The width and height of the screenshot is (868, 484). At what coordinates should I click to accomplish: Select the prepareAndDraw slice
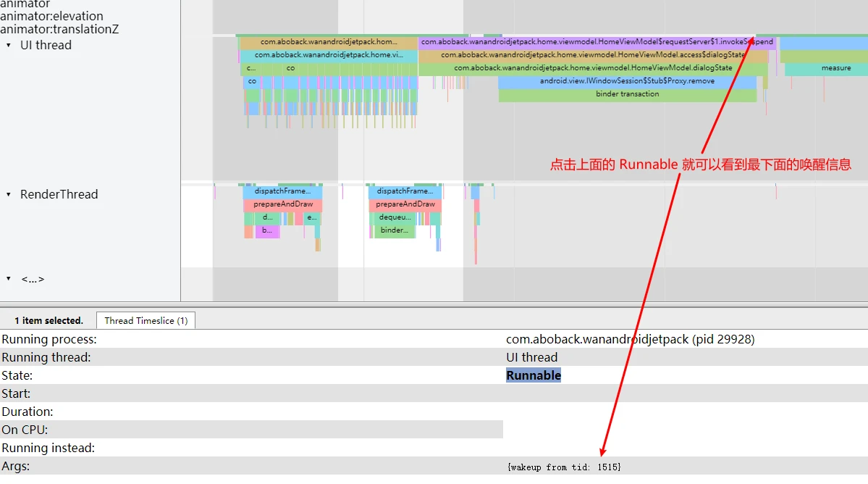coord(282,204)
